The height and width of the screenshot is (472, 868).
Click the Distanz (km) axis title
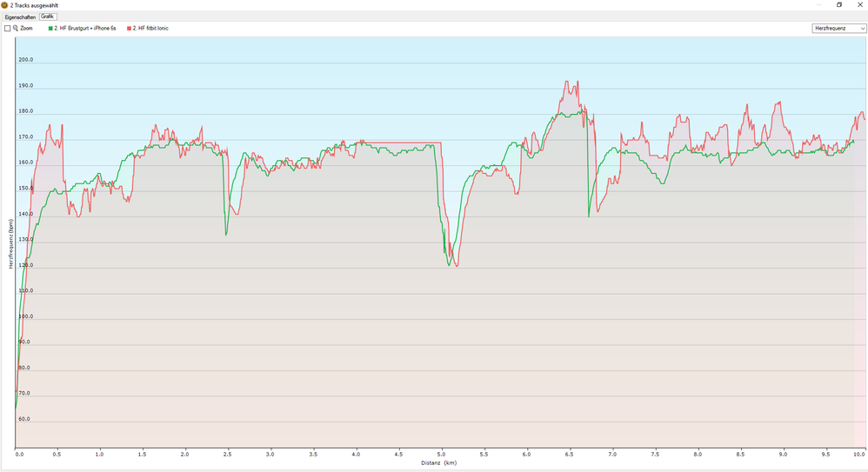tap(438, 462)
